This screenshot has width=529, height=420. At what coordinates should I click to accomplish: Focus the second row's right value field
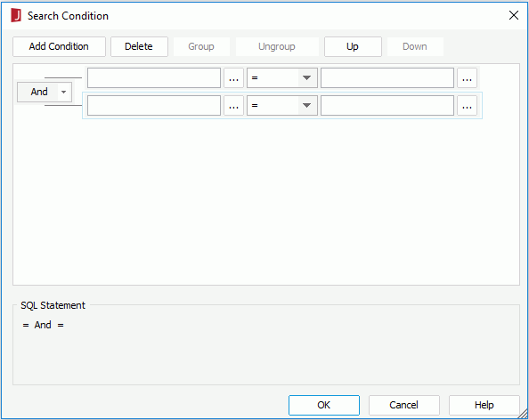click(x=387, y=106)
